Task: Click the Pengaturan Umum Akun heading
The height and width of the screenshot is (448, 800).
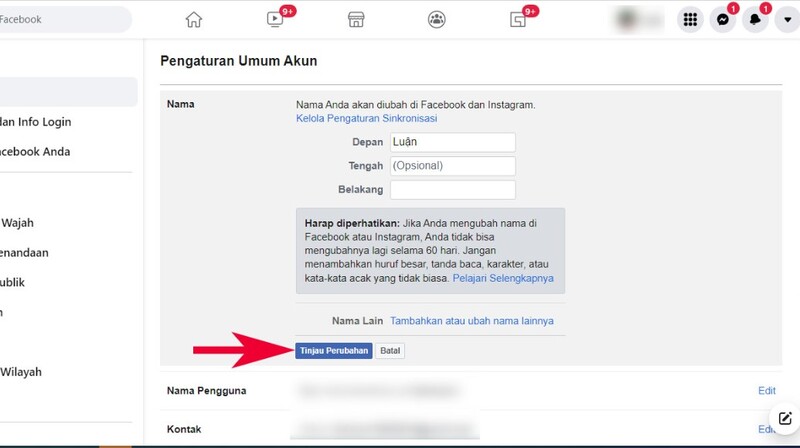Action: pos(239,61)
